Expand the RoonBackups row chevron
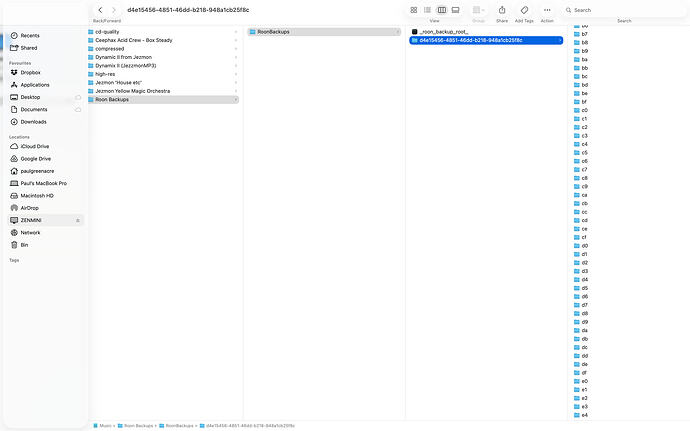Image resolution: width=690 pixels, height=431 pixels. (397, 32)
